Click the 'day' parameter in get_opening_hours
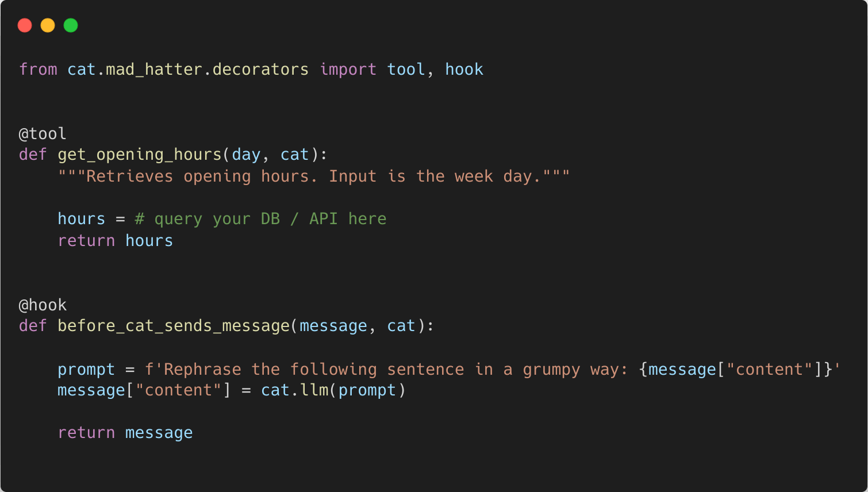This screenshot has width=868, height=492. 246,155
